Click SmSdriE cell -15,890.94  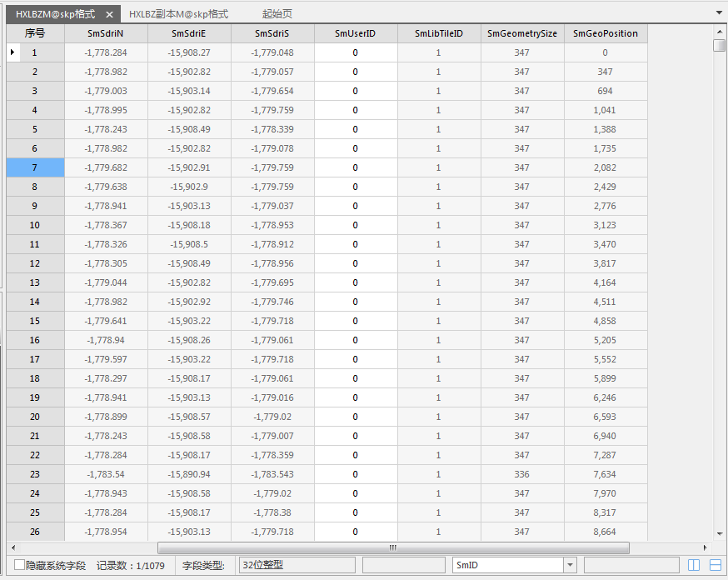pos(189,474)
